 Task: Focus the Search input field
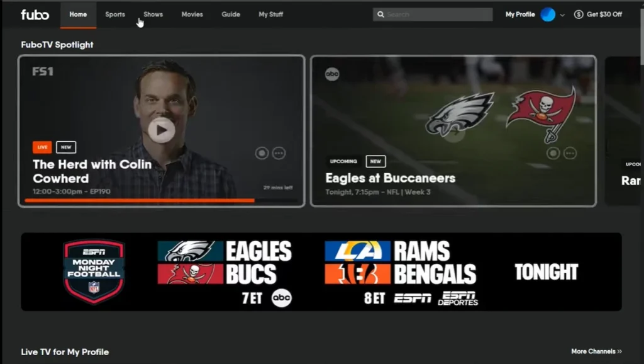[x=433, y=14]
